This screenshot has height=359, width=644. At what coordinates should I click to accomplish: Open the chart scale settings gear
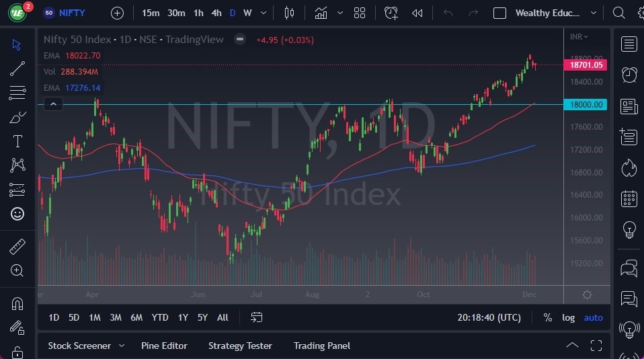click(x=587, y=295)
